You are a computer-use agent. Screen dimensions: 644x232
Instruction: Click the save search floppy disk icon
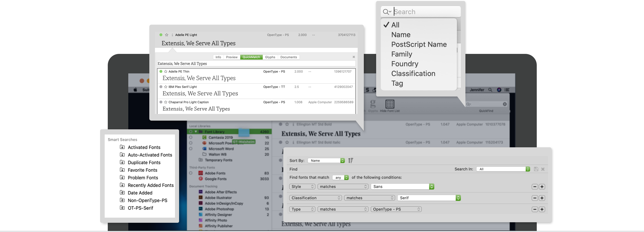tap(536, 169)
